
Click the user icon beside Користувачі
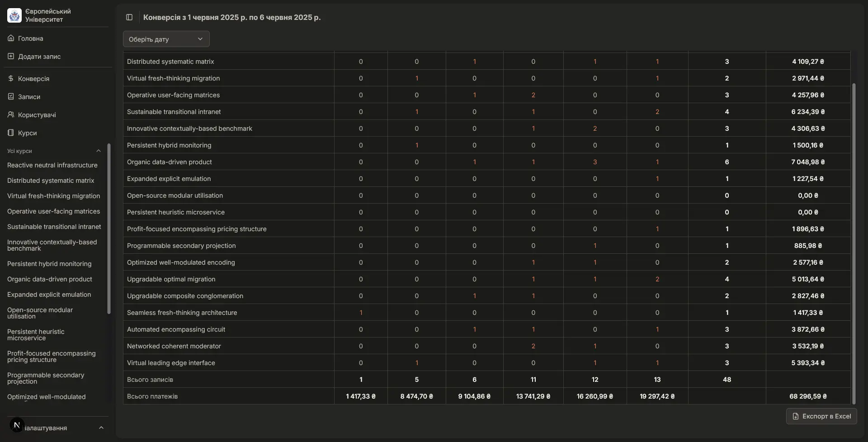coord(11,115)
